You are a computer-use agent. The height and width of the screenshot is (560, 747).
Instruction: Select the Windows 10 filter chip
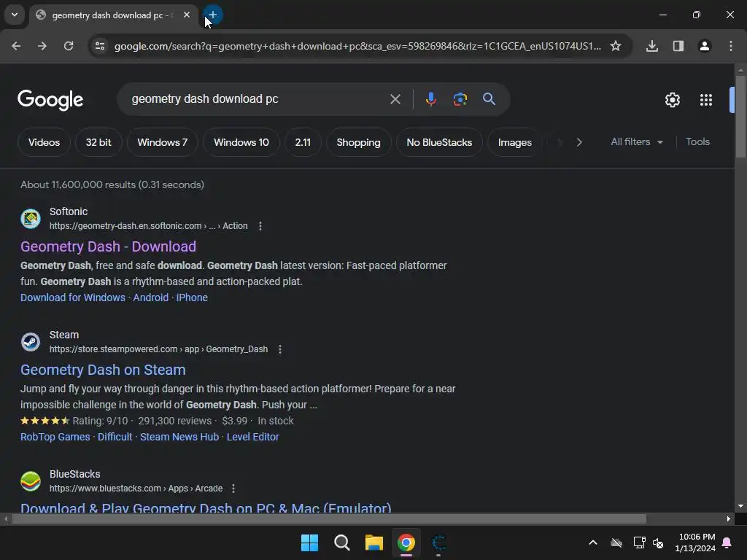(x=241, y=142)
